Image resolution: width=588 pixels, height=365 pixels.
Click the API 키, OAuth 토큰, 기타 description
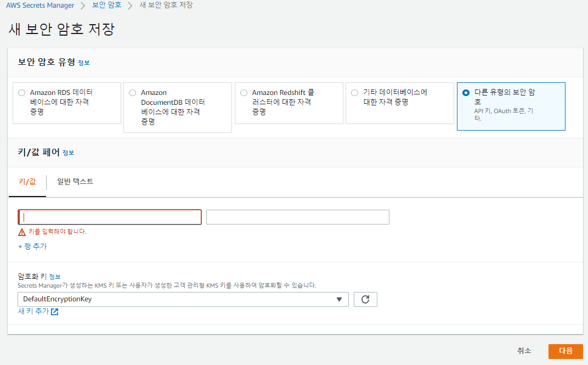tap(504, 114)
